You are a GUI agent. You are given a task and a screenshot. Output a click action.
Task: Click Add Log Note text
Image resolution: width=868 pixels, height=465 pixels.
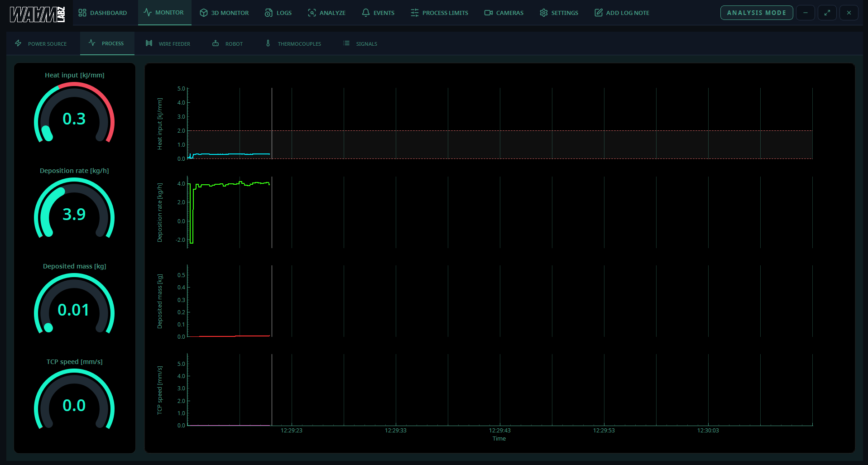pyautogui.click(x=628, y=13)
